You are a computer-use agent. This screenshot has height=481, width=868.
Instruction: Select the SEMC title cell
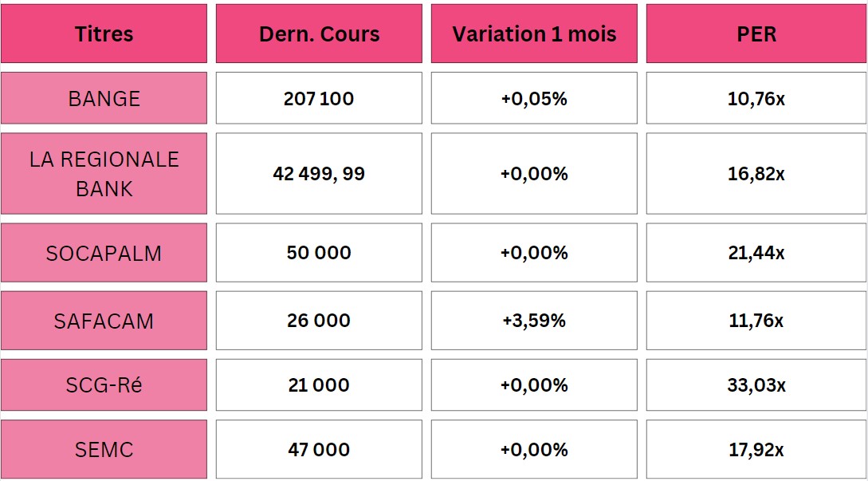(104, 449)
